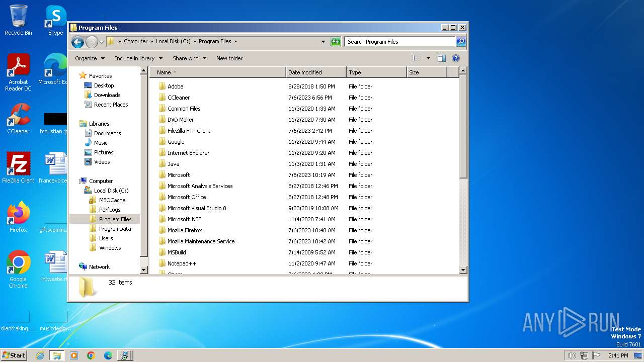Click the Forward navigation arrow
The image size is (644, 362).
tap(92, 42)
